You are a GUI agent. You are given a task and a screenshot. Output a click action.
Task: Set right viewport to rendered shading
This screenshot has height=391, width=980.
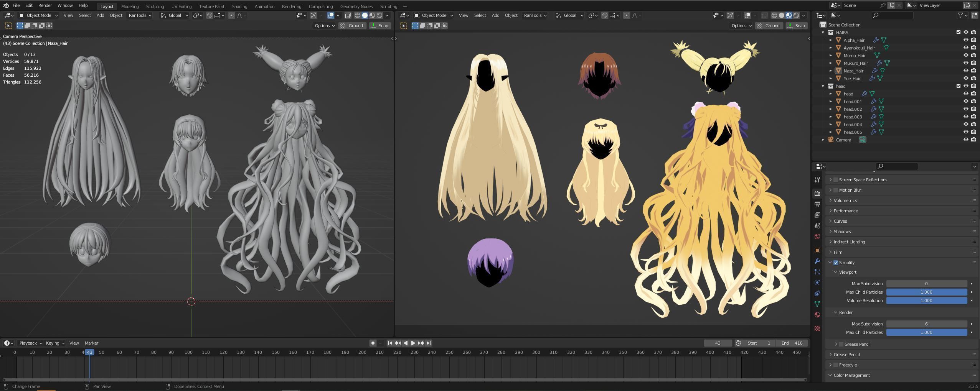796,15
